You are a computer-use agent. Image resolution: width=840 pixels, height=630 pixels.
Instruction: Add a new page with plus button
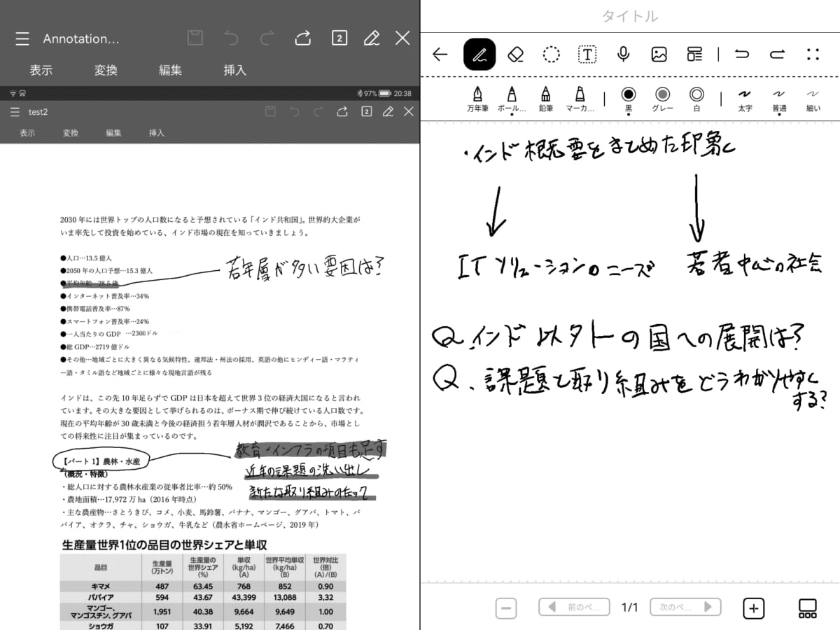coord(753,608)
